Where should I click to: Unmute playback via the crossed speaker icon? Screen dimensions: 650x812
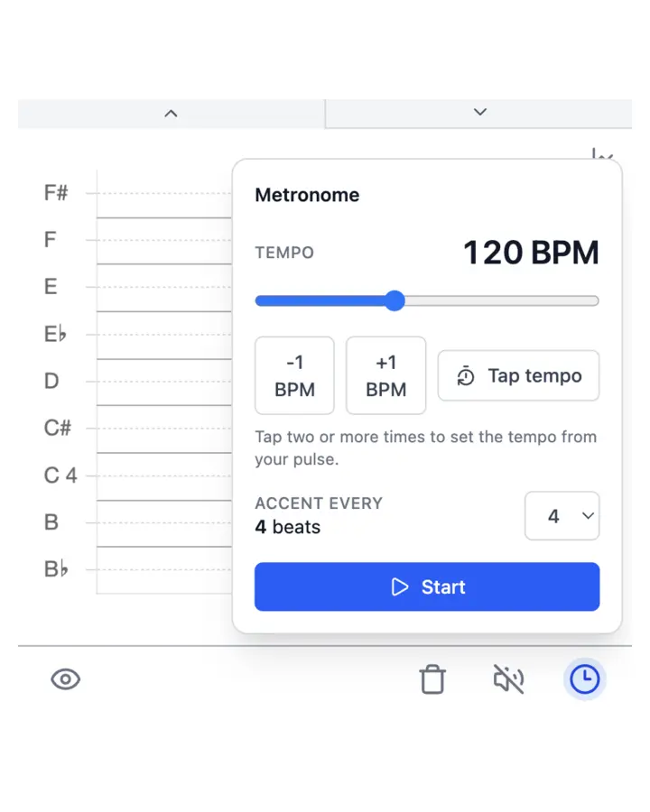508,679
